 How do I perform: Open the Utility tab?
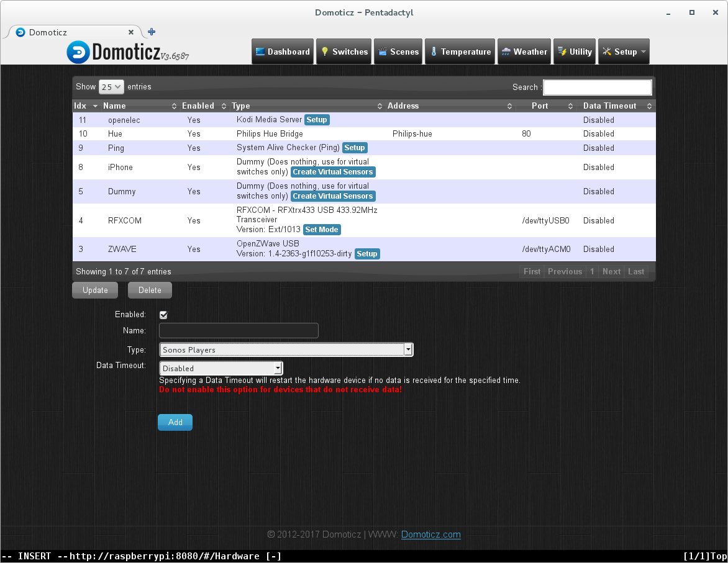pyautogui.click(x=575, y=52)
